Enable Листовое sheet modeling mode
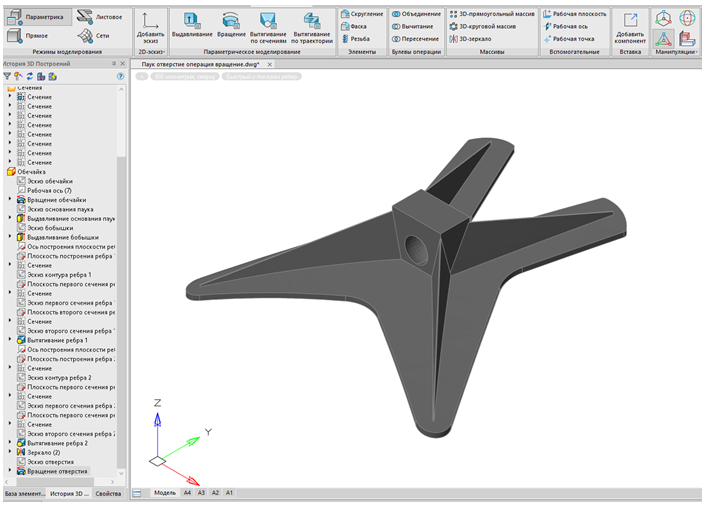The width and height of the screenshot is (704, 505). [98, 17]
